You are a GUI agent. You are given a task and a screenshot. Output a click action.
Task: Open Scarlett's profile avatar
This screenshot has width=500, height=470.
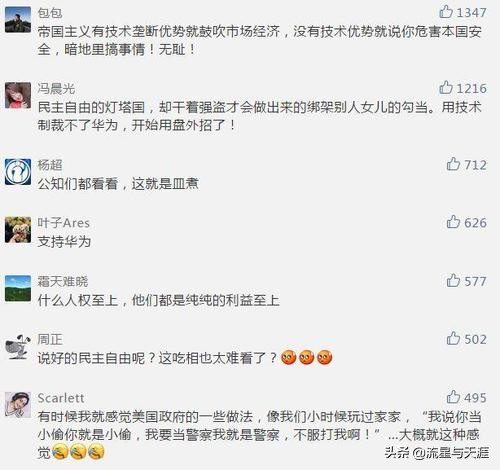click(x=18, y=405)
